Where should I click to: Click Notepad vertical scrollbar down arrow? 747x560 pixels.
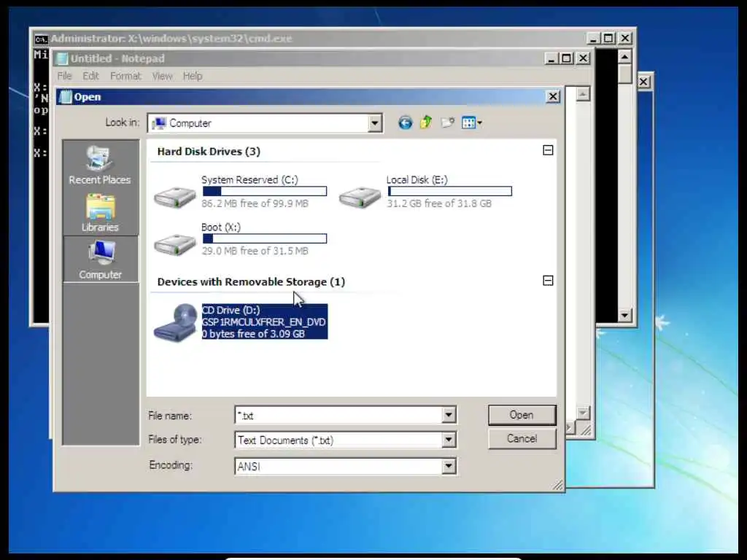pyautogui.click(x=583, y=413)
